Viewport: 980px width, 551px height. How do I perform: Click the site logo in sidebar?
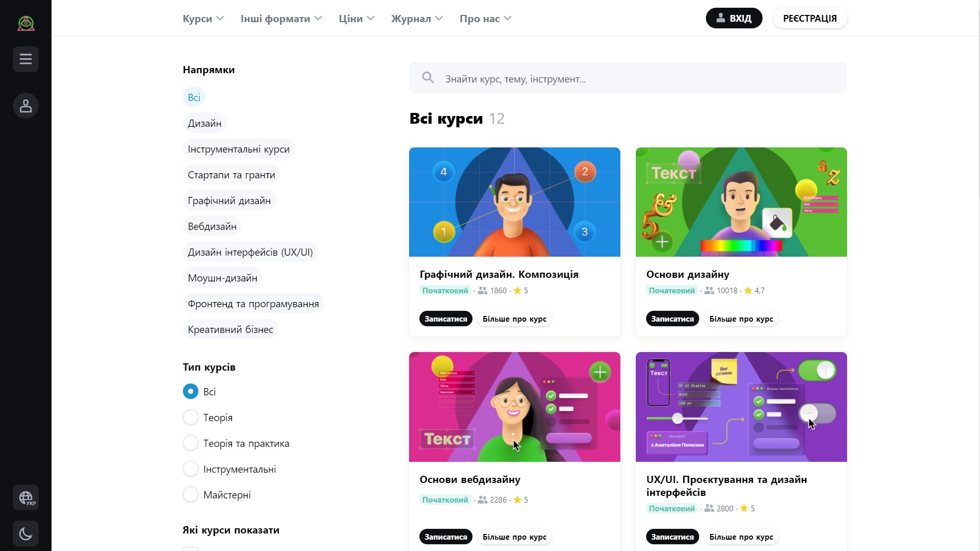click(x=26, y=23)
